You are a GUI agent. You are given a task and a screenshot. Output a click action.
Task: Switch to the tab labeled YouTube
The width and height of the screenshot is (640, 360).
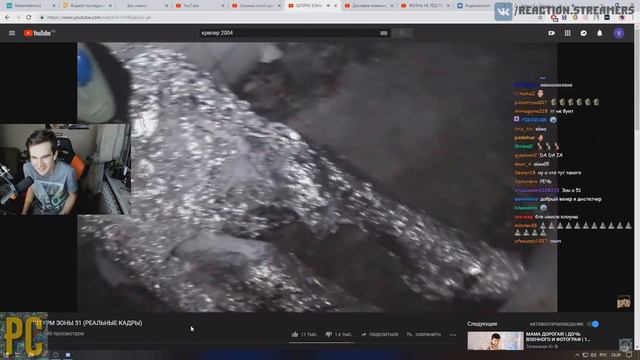200,6
